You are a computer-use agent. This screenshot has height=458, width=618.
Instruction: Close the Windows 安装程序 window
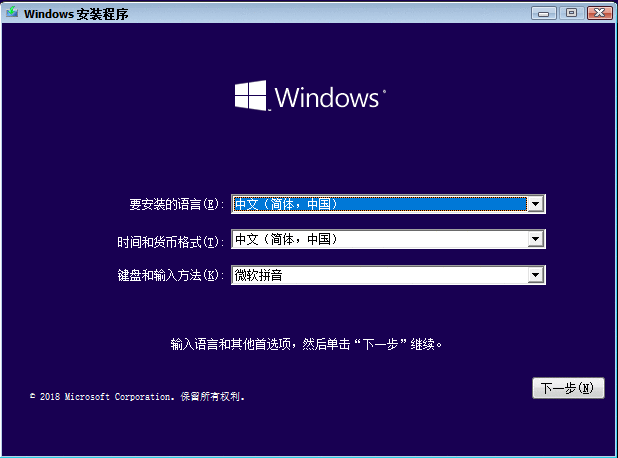(598, 13)
